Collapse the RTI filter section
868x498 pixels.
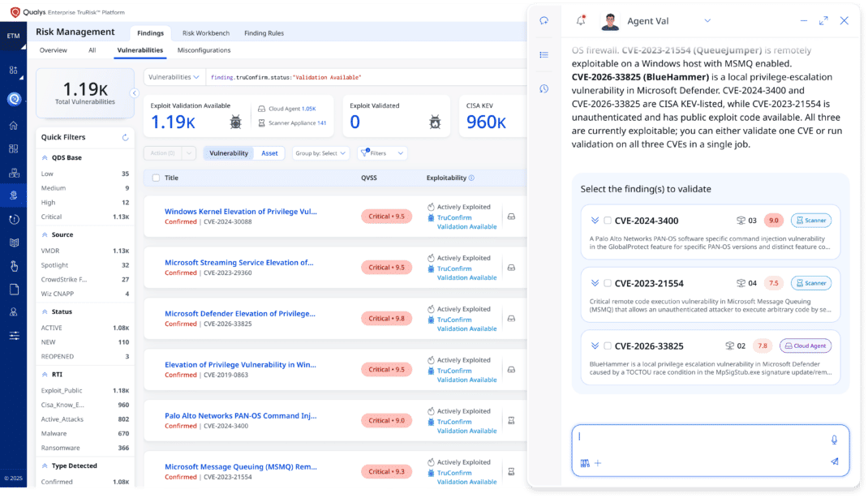pos(45,375)
